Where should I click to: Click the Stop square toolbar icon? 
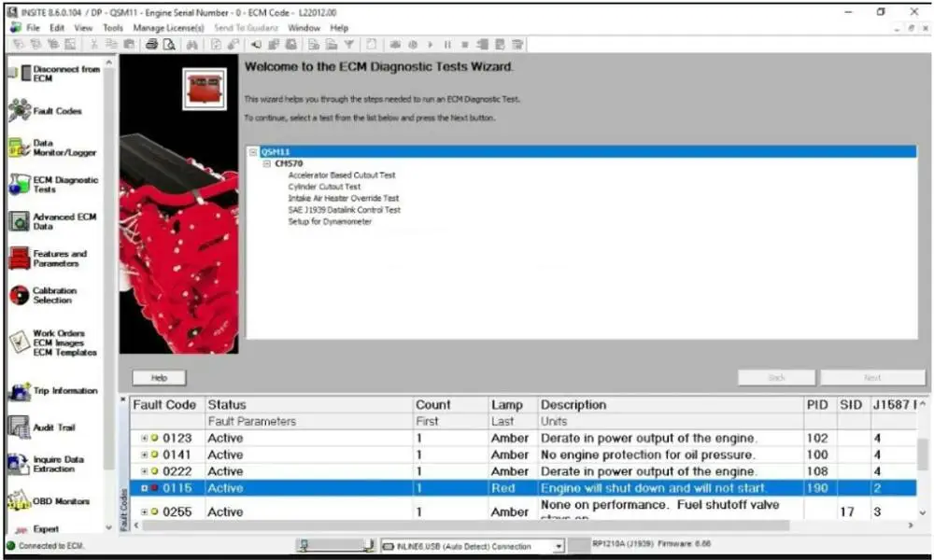coord(464,45)
